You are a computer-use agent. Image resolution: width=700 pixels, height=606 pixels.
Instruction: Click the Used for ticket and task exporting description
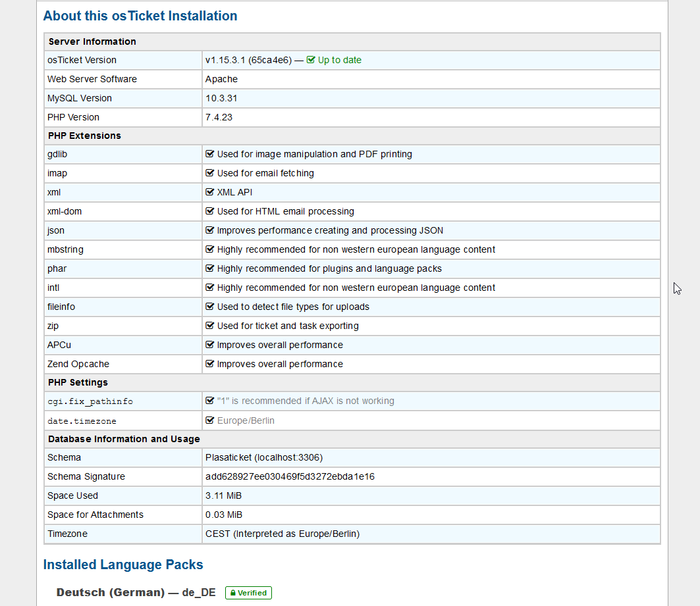pyautogui.click(x=288, y=326)
